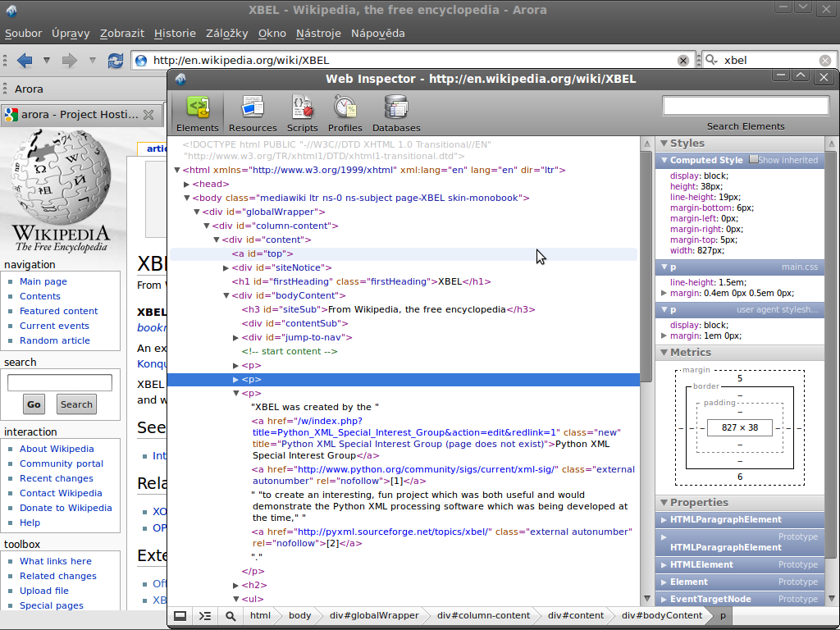Open the Main page link
Viewport: 840px width, 630px height.
(x=43, y=282)
